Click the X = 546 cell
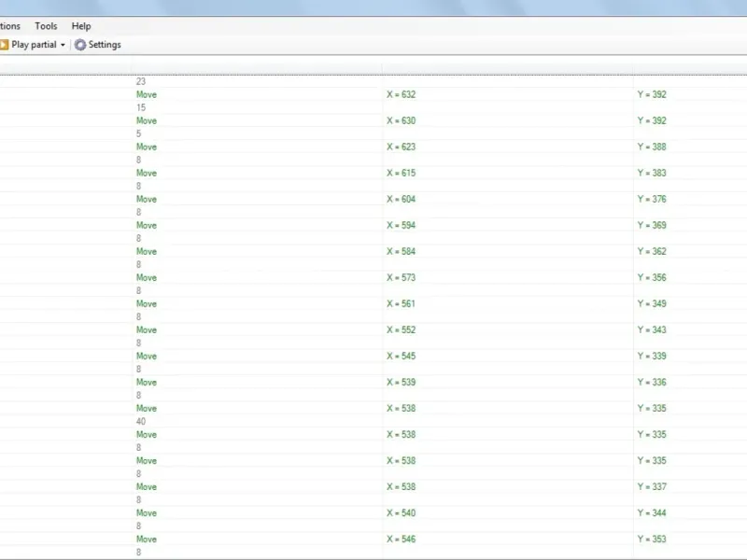This screenshot has height=560, width=747. pyautogui.click(x=402, y=539)
